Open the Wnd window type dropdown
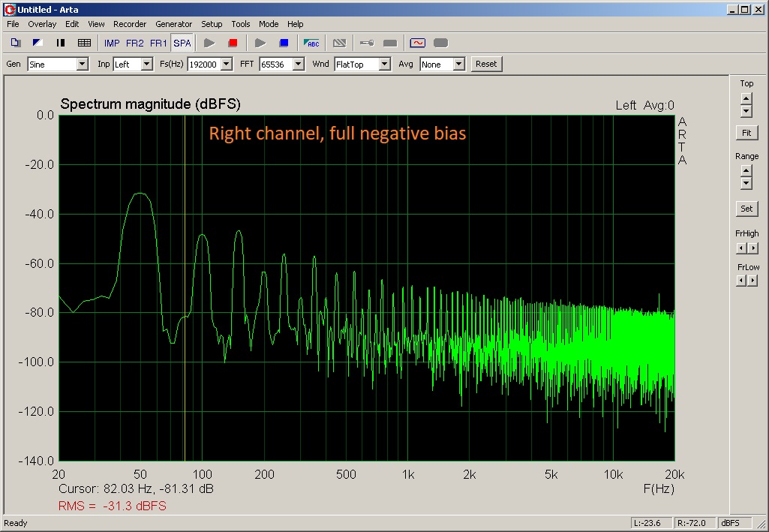Viewport: 769px width, 532px height. coord(385,65)
